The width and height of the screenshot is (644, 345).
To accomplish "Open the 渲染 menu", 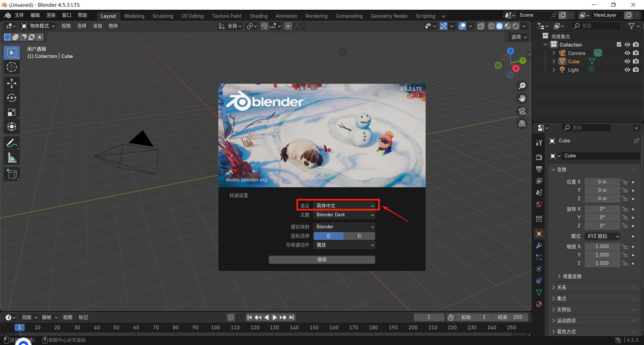I will point(51,15).
